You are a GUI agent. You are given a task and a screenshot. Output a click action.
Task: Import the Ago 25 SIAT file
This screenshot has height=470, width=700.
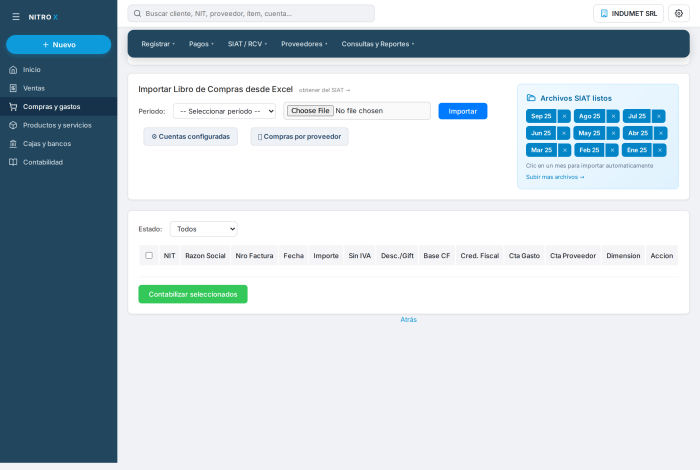[x=589, y=116]
